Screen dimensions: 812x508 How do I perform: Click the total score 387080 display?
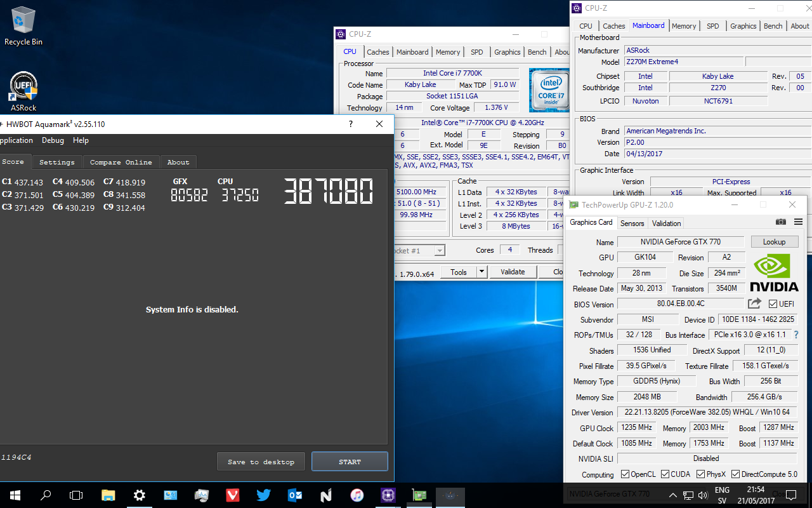[x=328, y=192]
